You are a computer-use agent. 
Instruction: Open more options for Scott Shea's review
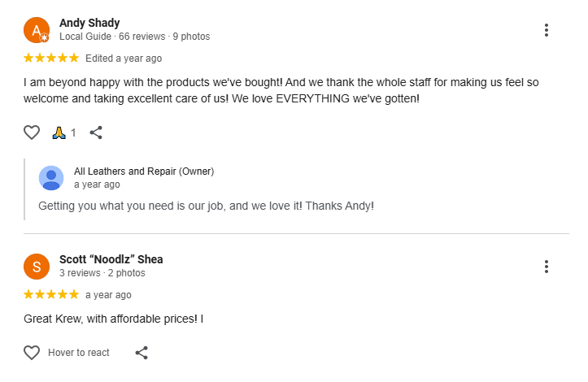pyautogui.click(x=547, y=267)
